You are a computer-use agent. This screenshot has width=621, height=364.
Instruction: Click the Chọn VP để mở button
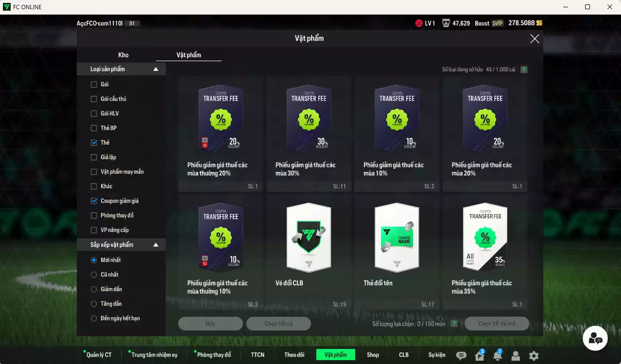pyautogui.click(x=496, y=324)
